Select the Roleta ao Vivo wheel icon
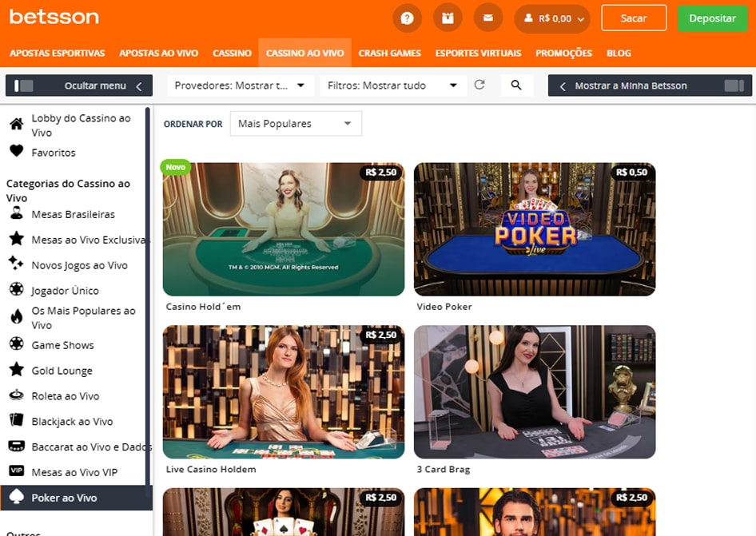The height and width of the screenshot is (536, 756). point(18,395)
